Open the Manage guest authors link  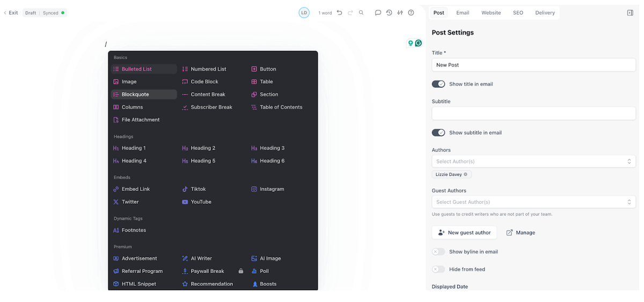click(x=521, y=233)
